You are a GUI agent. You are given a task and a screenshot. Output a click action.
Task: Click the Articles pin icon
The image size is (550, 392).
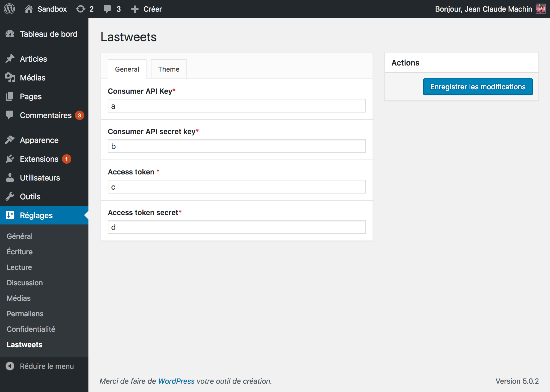10,59
